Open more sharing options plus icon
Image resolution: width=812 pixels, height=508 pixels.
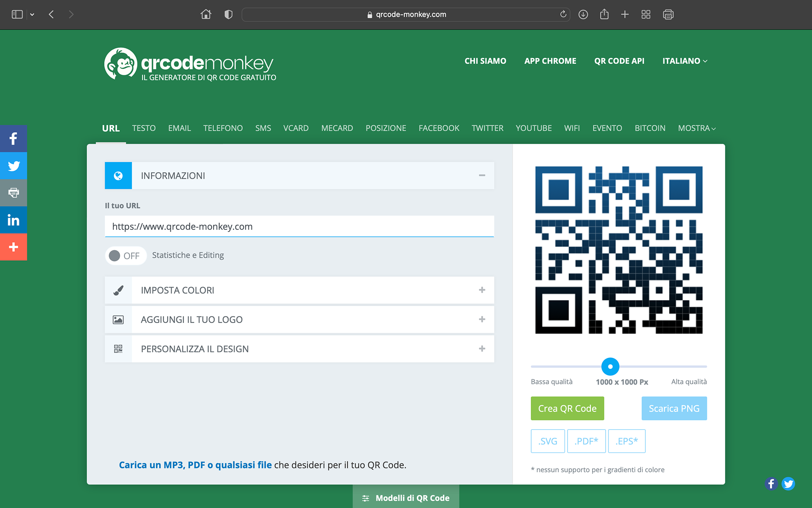(x=14, y=247)
